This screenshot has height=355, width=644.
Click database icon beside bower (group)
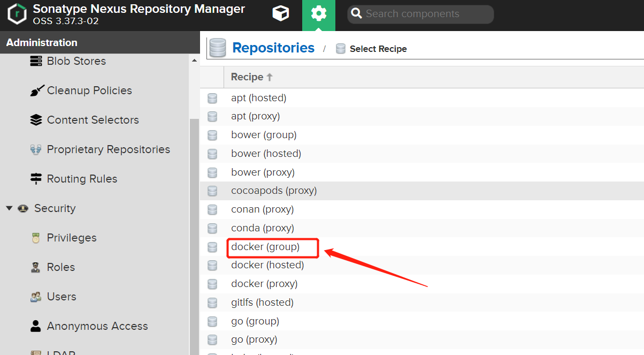(x=212, y=135)
